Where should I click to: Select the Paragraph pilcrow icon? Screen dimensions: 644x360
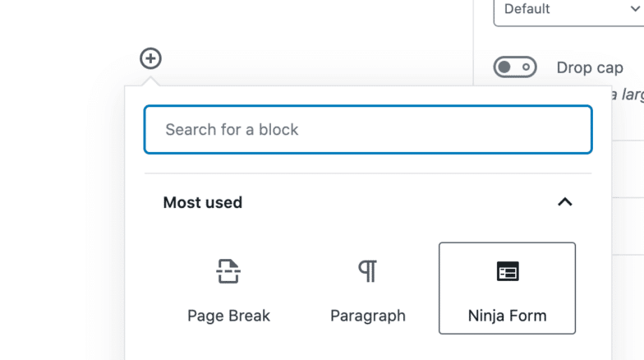[367, 270]
